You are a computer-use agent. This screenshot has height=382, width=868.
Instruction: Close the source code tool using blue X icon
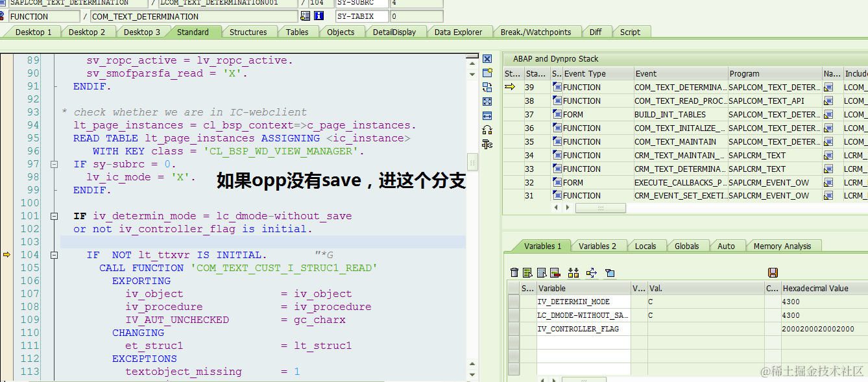[487, 58]
